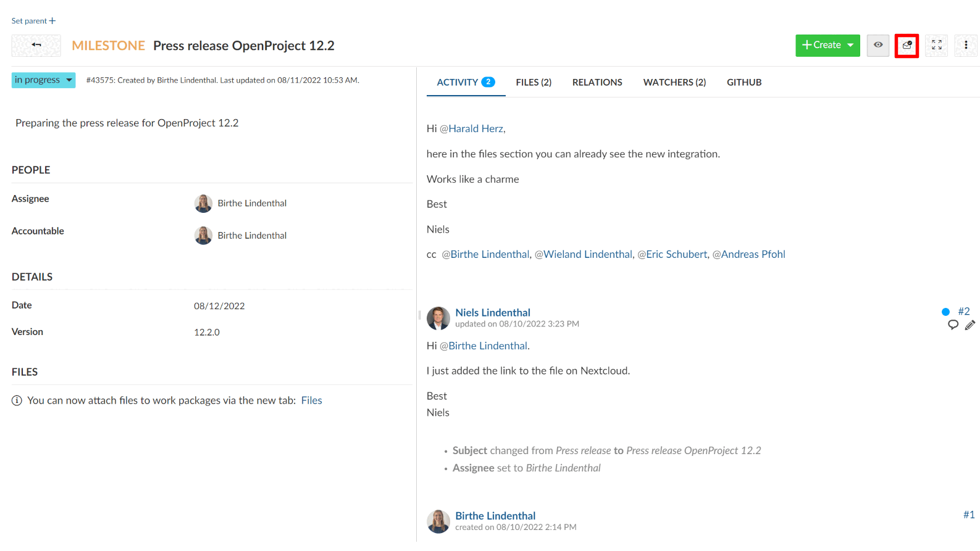The width and height of the screenshot is (980, 551).
Task: Click the Files link in the Files section
Action: coord(312,400)
